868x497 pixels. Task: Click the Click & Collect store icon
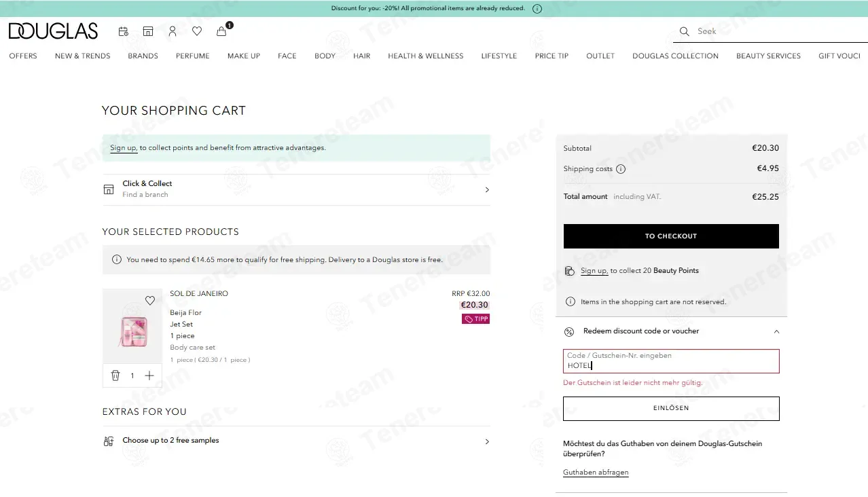(x=109, y=189)
